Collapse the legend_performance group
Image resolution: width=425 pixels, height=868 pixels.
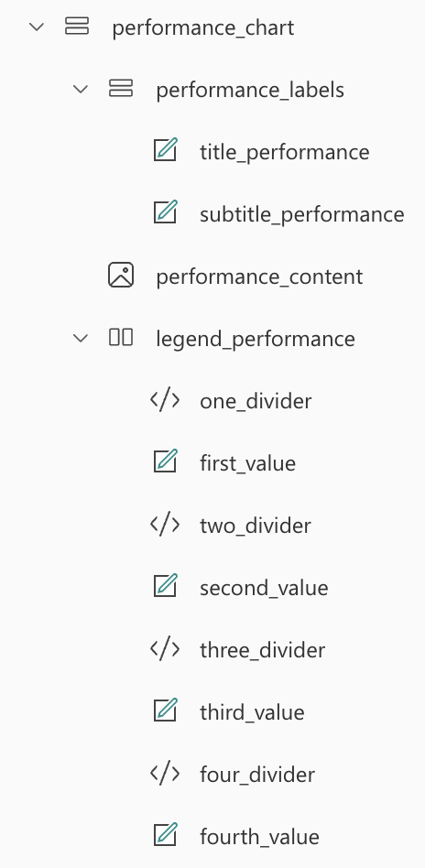point(81,338)
